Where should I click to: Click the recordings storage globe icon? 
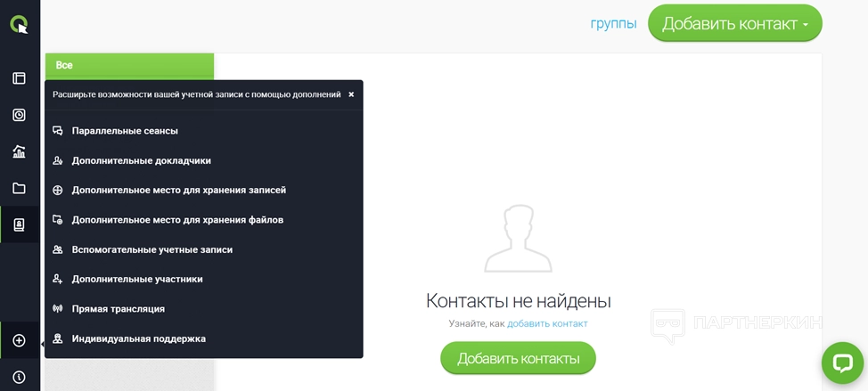58,191
